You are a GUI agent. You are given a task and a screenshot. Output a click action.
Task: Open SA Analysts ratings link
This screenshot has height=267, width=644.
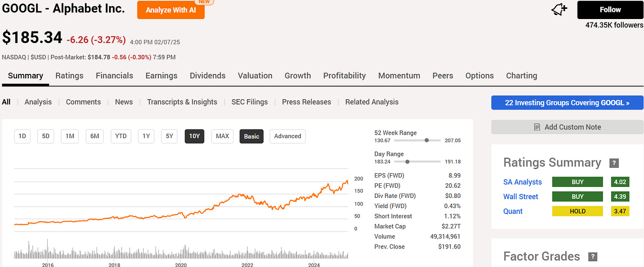click(x=522, y=182)
